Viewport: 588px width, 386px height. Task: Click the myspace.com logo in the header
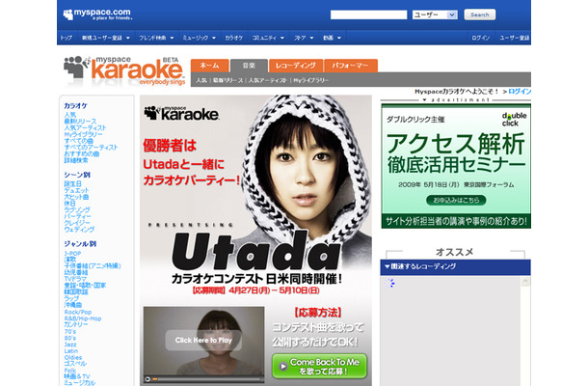coord(97,14)
